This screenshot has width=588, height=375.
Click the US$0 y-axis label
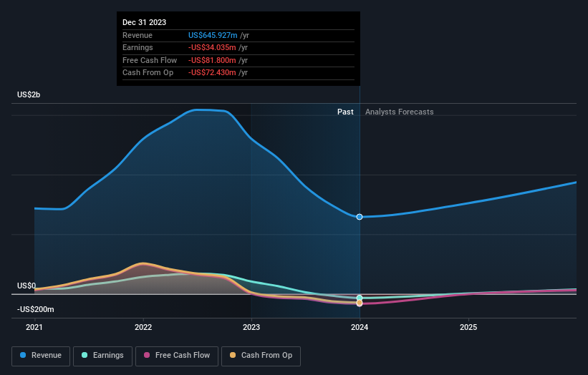tap(26, 286)
